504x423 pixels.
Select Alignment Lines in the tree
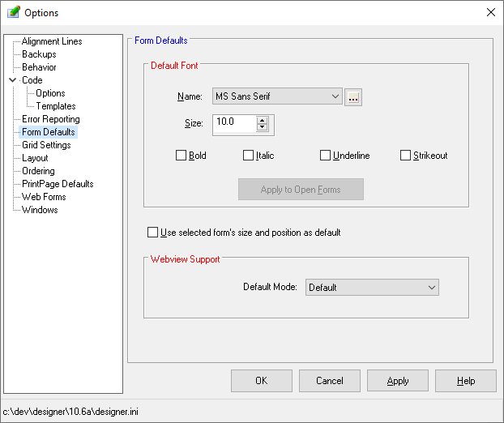point(52,41)
